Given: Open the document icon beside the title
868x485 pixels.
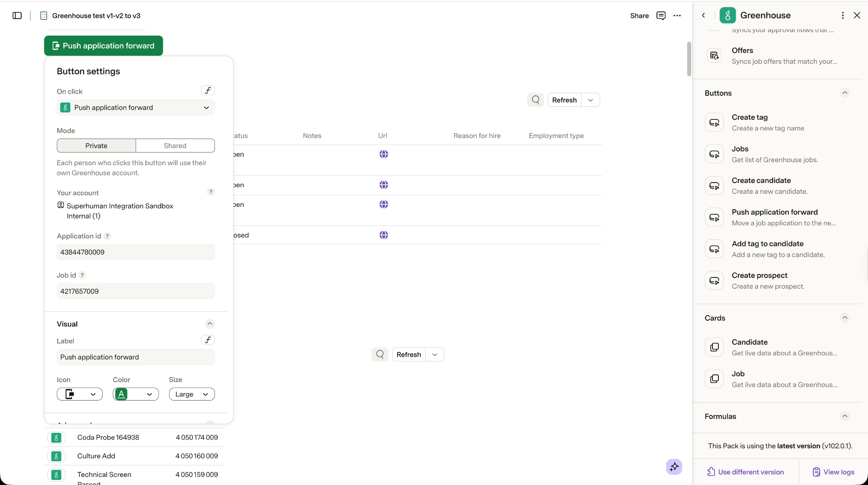Looking at the screenshot, I should pos(44,16).
